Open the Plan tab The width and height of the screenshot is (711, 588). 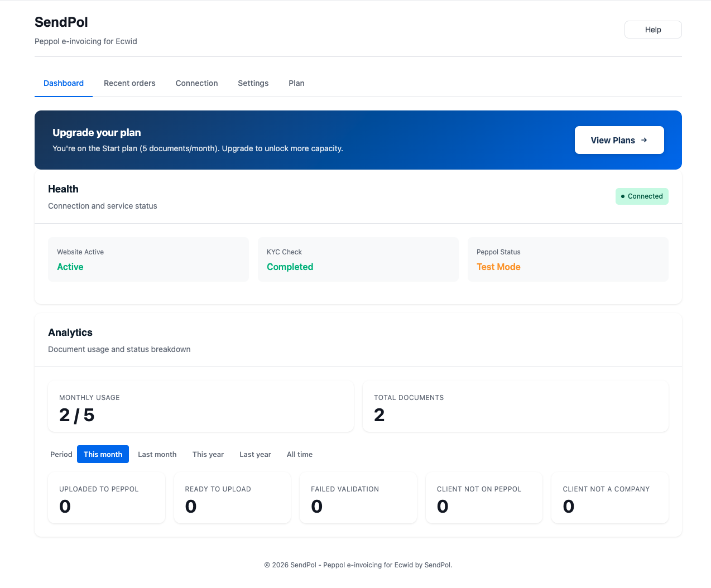(296, 83)
